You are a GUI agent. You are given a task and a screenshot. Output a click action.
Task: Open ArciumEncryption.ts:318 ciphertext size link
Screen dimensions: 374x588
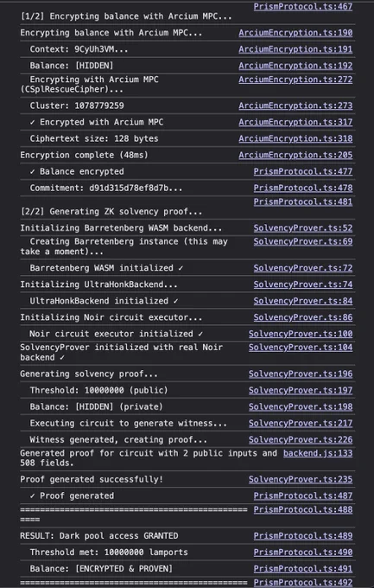[295, 138]
